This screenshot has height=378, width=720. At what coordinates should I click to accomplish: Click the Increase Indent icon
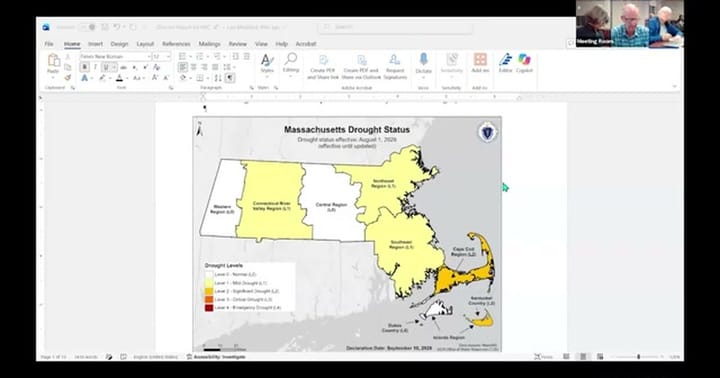247,56
